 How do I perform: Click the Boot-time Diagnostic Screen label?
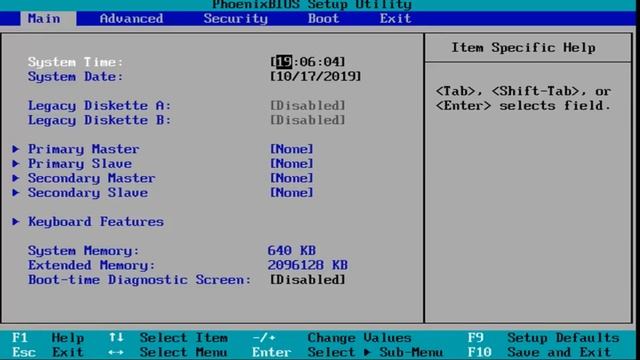(139, 280)
